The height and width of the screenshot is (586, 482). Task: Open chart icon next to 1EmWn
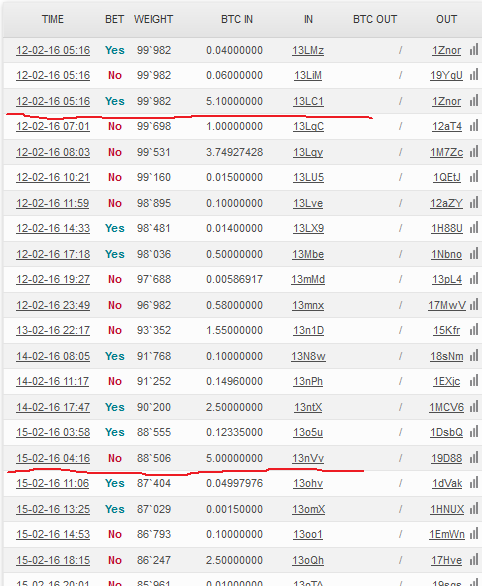tap(474, 534)
